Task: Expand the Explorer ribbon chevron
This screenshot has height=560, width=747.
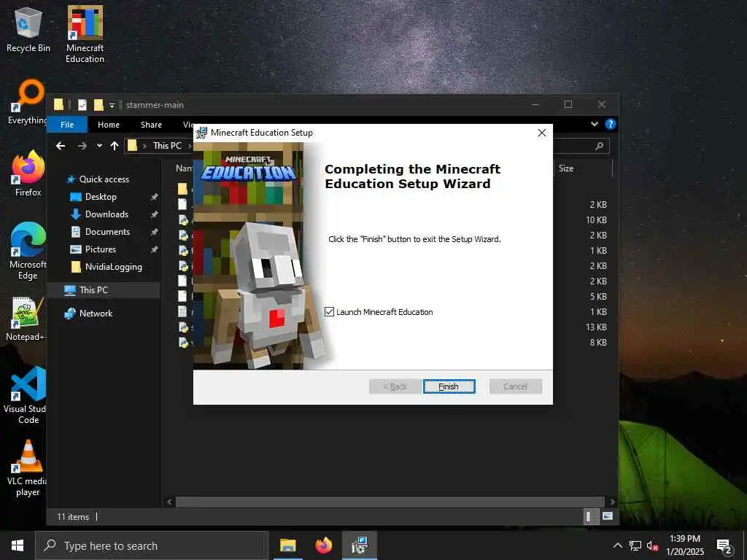Action: 594,124
